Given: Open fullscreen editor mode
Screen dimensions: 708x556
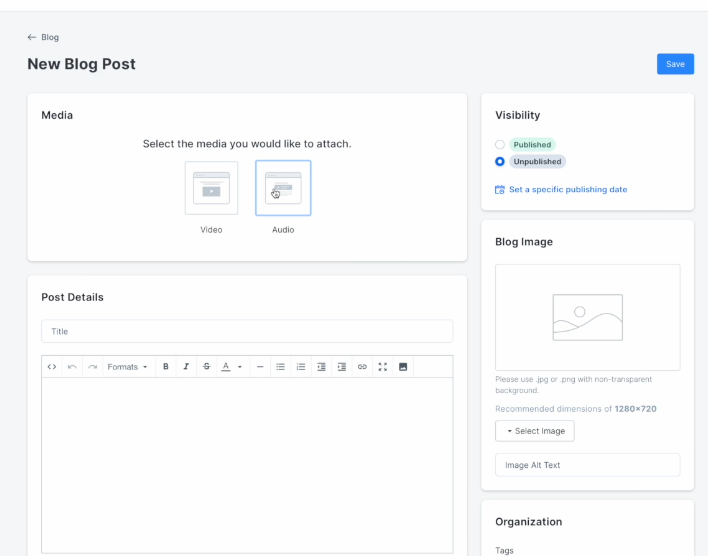Looking at the screenshot, I should [382, 367].
